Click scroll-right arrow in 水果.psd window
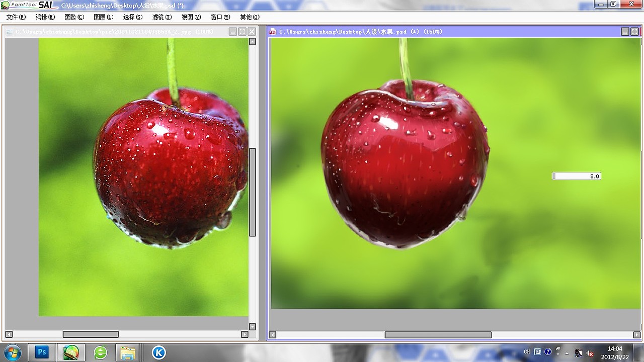The width and height of the screenshot is (644, 362). point(636,335)
